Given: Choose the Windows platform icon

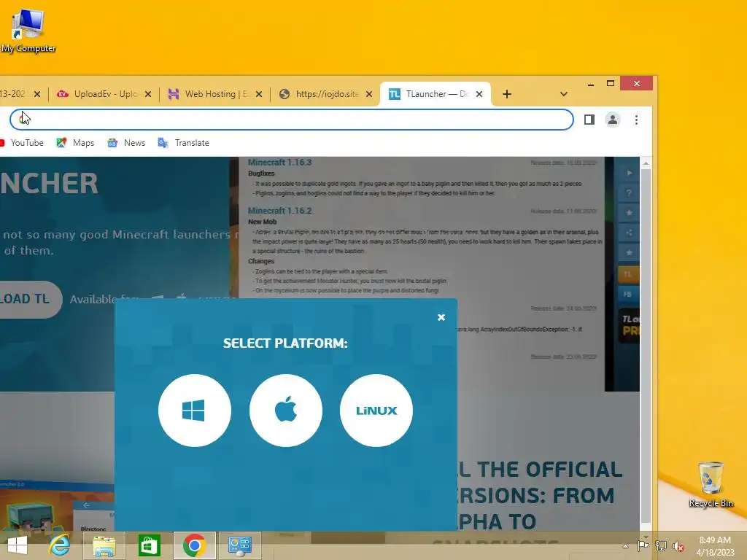Looking at the screenshot, I should [194, 410].
